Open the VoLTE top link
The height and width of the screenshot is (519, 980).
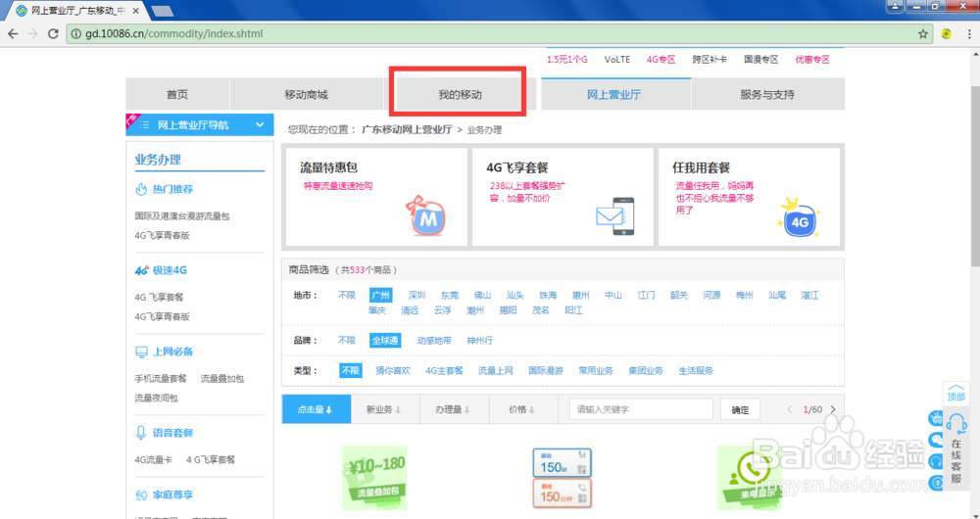(616, 60)
